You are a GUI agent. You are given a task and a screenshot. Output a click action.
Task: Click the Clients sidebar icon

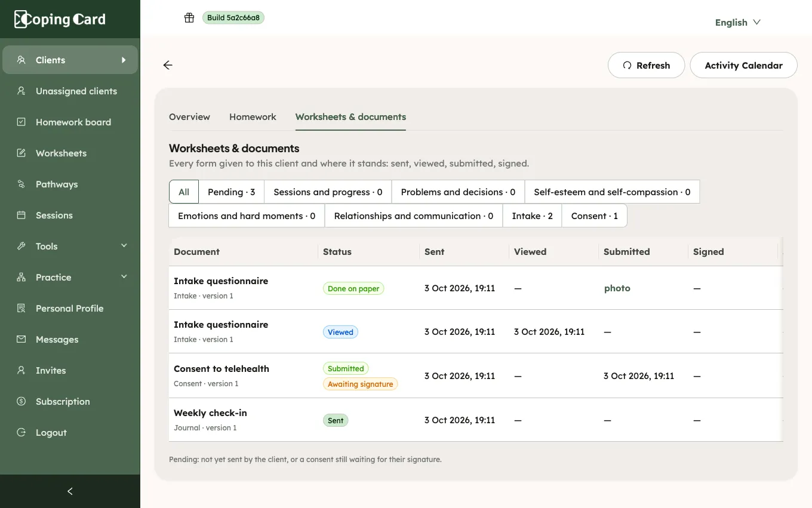coord(21,60)
